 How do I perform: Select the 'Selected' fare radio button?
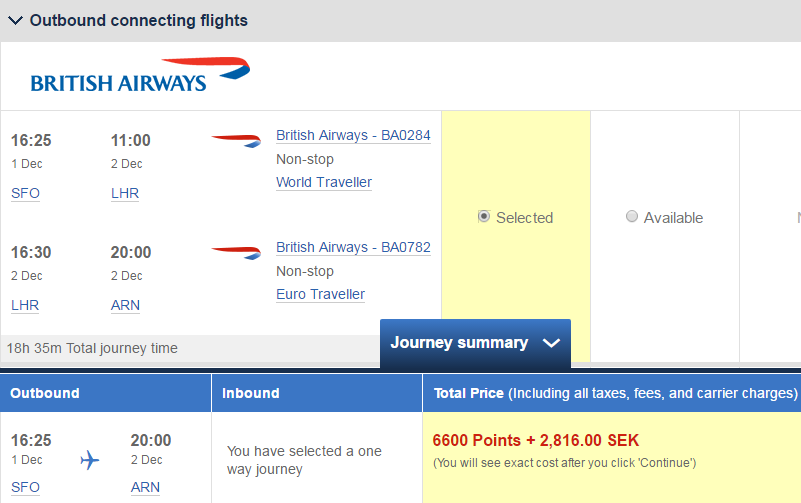[484, 216]
